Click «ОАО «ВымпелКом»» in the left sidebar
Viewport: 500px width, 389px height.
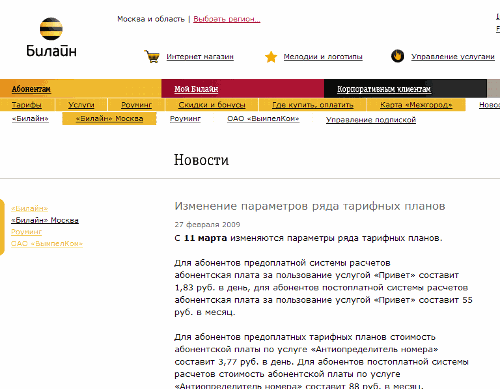point(47,244)
